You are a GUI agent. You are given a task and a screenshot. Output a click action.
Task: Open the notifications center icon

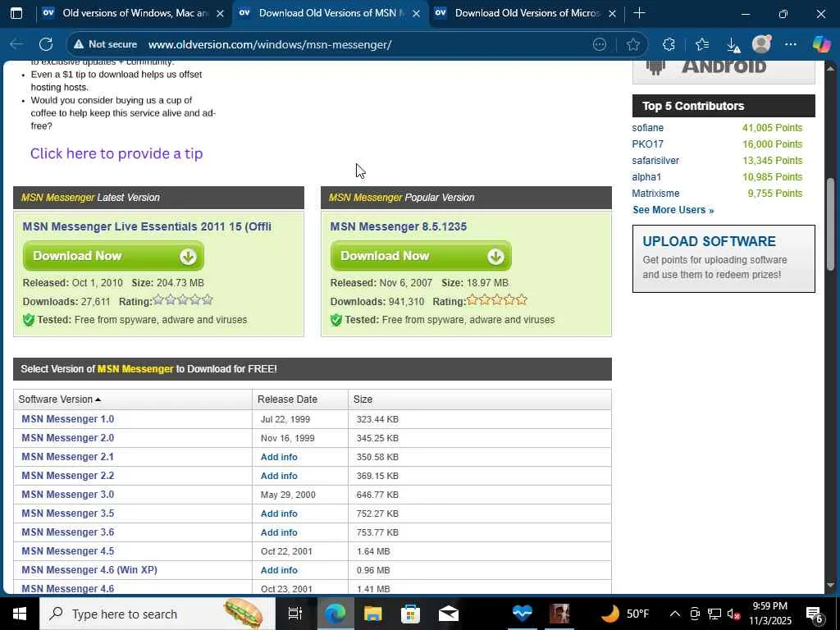pos(814,614)
